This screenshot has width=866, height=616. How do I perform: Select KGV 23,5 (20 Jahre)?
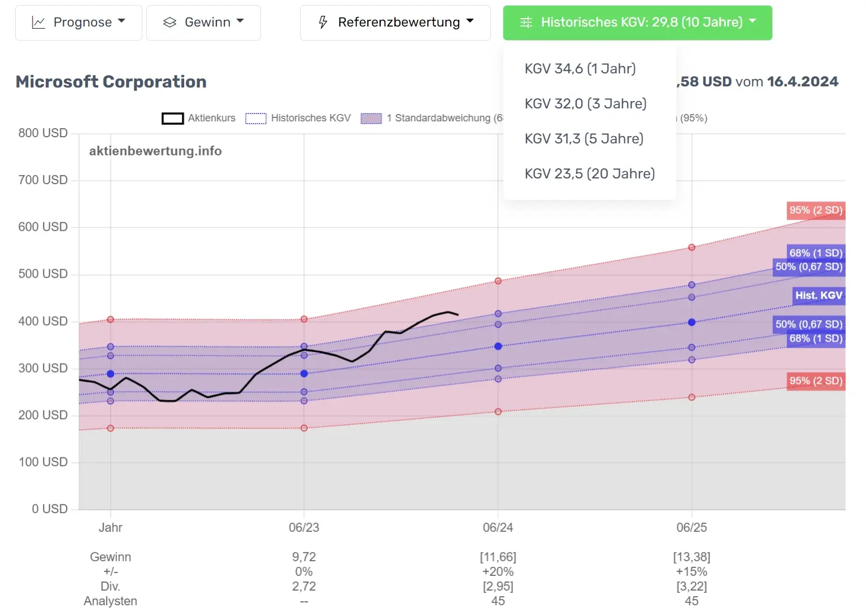click(590, 174)
